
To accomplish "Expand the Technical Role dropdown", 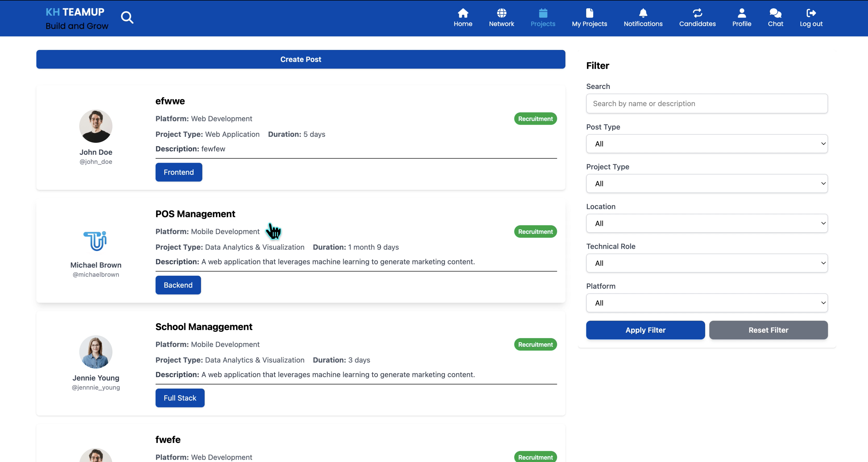I will pyautogui.click(x=707, y=263).
